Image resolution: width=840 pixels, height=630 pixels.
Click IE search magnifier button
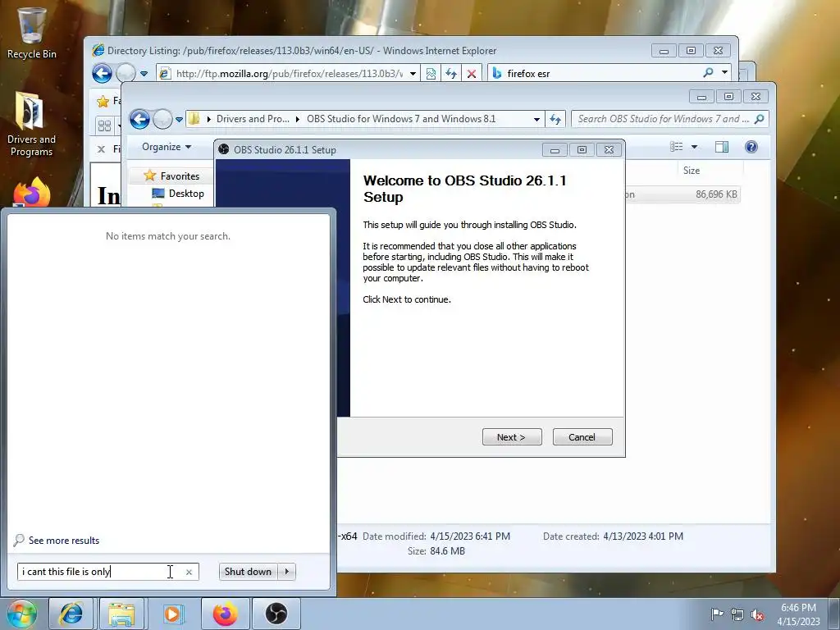pos(708,72)
